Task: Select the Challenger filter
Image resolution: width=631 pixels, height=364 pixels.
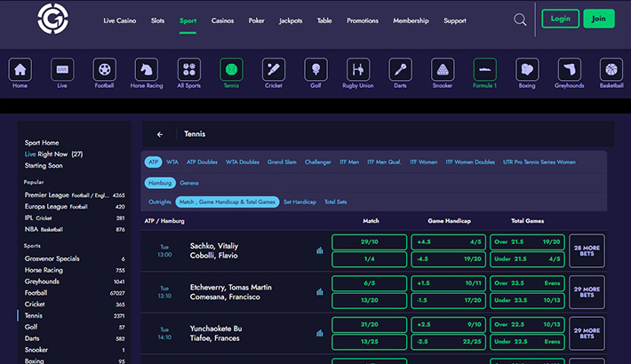Action: tap(318, 162)
